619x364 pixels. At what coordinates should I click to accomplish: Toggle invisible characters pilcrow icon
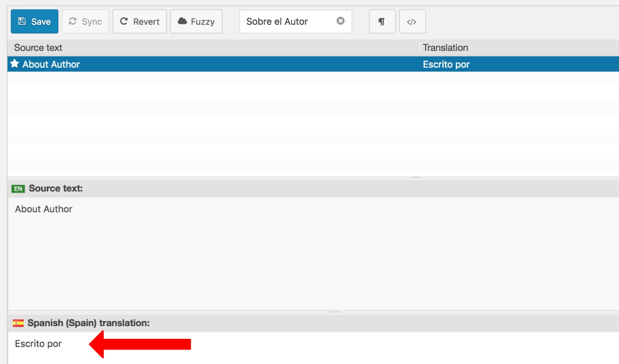[382, 22]
